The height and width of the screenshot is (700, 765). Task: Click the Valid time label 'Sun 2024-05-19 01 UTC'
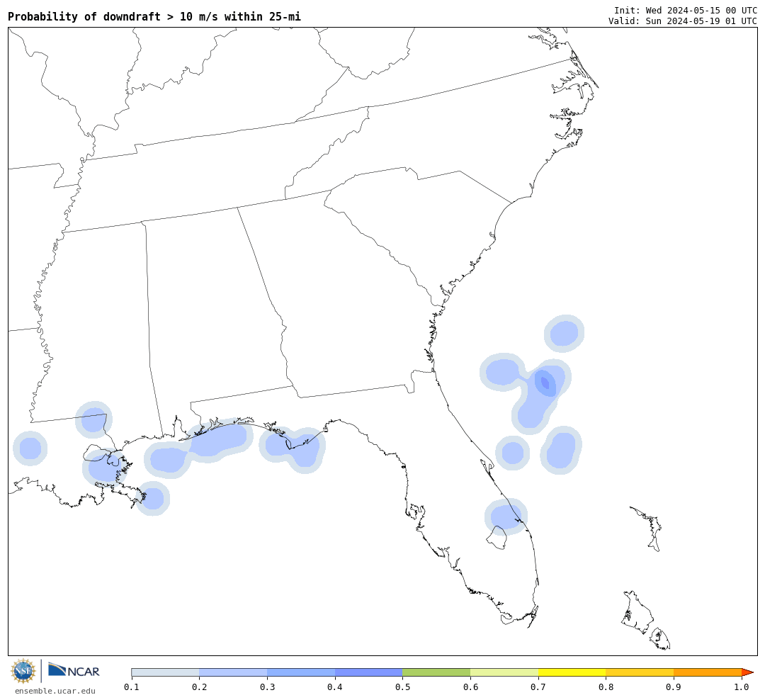point(701,21)
